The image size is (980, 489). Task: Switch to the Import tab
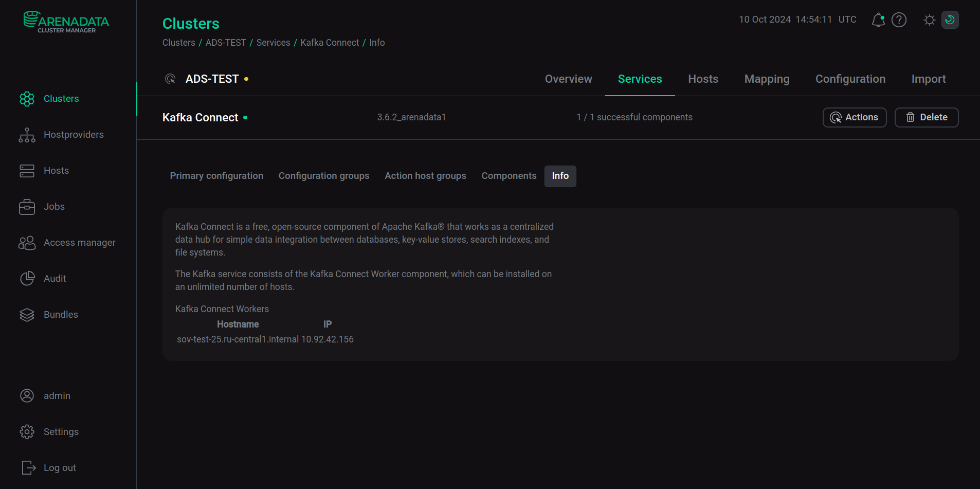[929, 79]
